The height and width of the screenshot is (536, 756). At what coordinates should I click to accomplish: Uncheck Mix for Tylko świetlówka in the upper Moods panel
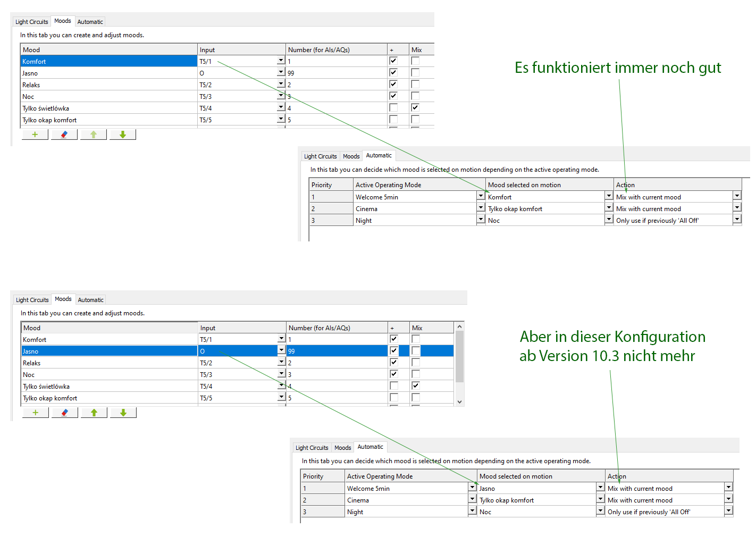click(x=415, y=108)
